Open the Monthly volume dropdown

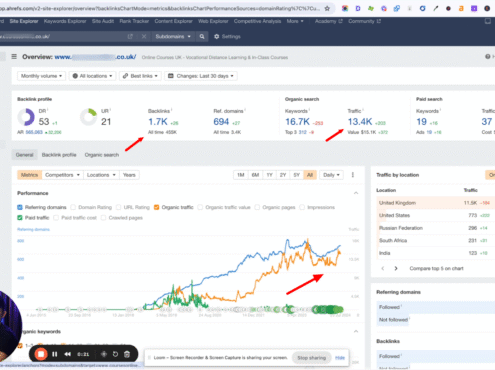(41, 76)
